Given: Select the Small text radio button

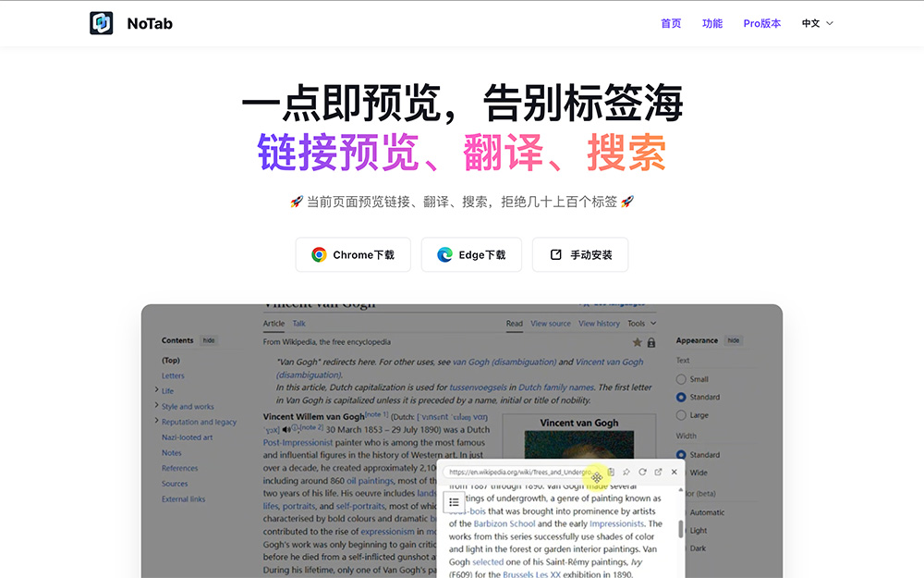Looking at the screenshot, I should click(x=681, y=379).
